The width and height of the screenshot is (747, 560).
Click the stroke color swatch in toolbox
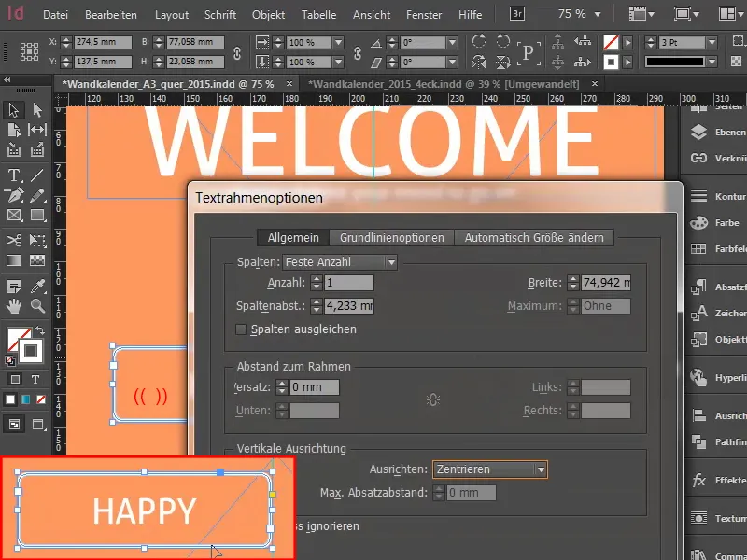[x=31, y=352]
